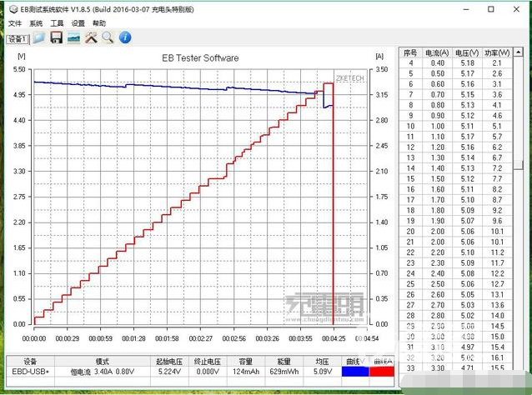Open the 工具 menu
532x395 pixels.
pyautogui.click(x=57, y=23)
